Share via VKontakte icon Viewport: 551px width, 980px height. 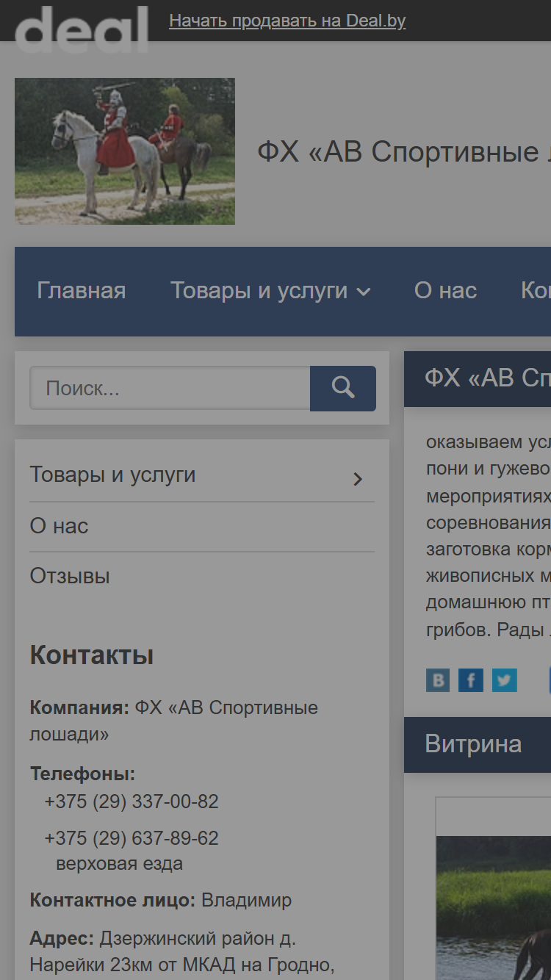pyautogui.click(x=438, y=680)
